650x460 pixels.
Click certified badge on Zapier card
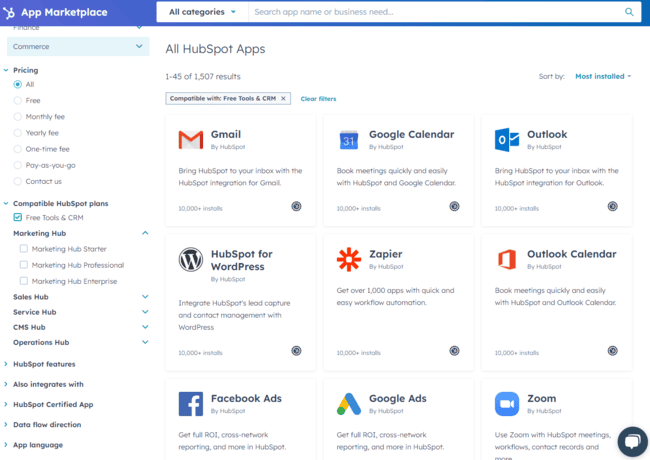coord(454,351)
